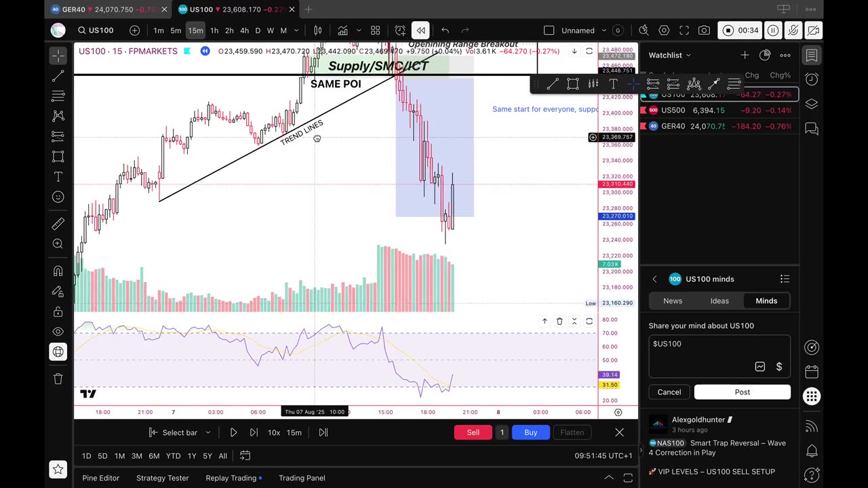Open watchlist advanced view pie icon
This screenshot has height=488, width=868.
(x=765, y=55)
